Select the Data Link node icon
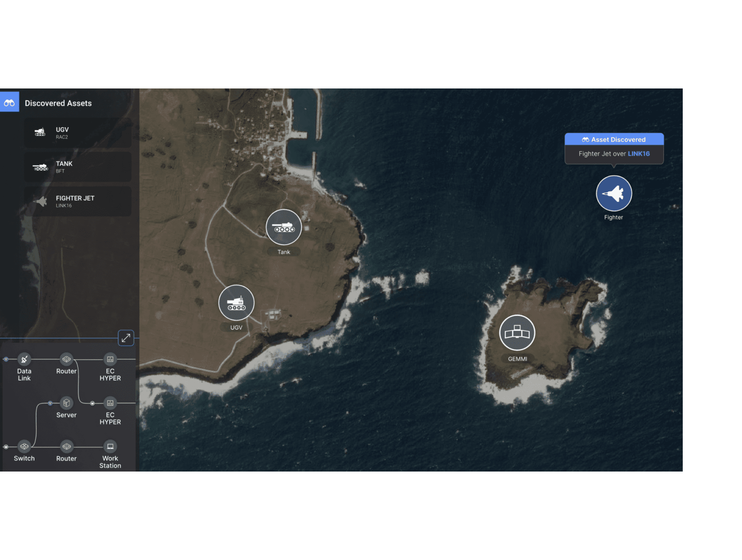 [24, 359]
